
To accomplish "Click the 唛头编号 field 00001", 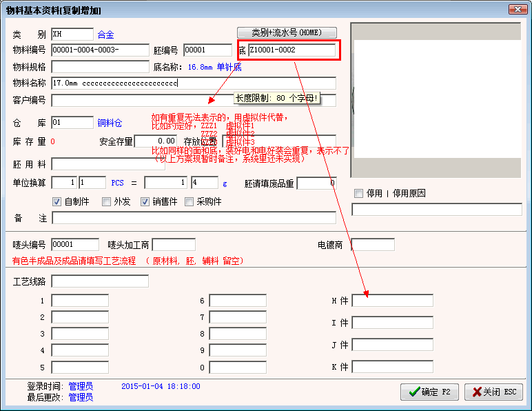I will 75,244.
